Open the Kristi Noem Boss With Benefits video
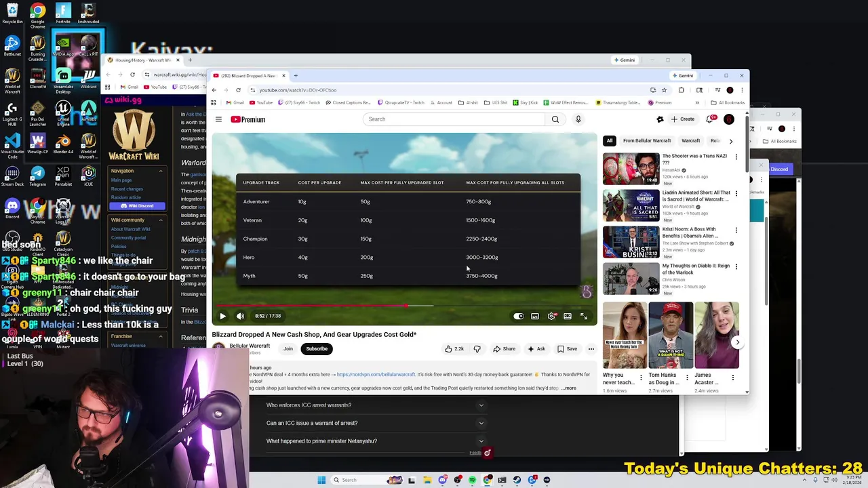 point(631,242)
